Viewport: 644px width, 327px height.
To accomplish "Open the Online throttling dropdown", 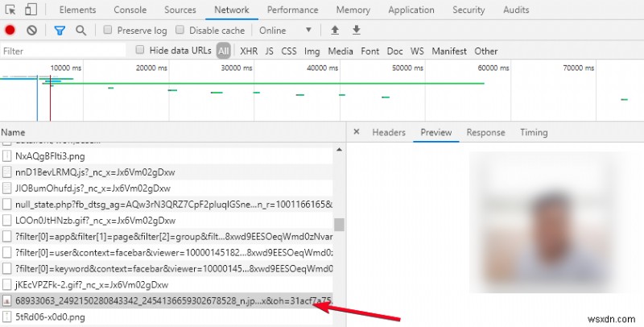I will [x=286, y=30].
